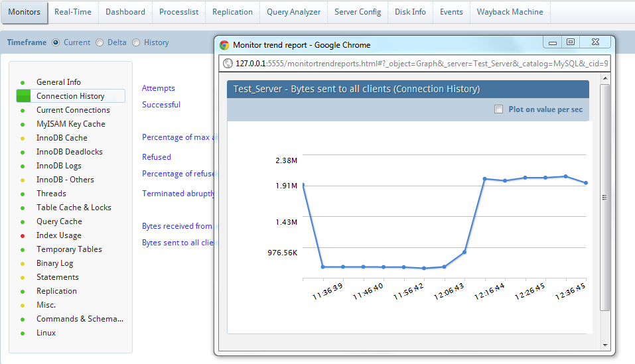Open InnoDB - Others monitor group
This screenshot has height=364, width=635.
(x=65, y=180)
